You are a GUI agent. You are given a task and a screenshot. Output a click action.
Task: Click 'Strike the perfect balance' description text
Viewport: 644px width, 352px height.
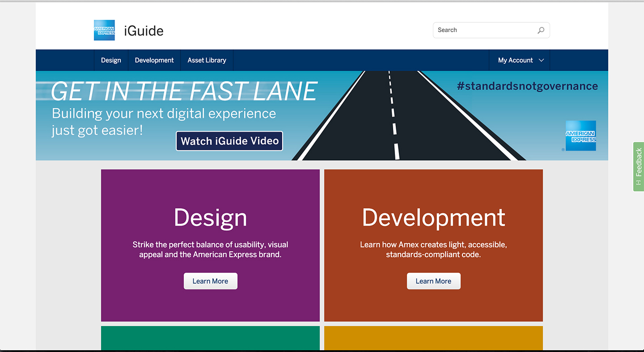(210, 250)
